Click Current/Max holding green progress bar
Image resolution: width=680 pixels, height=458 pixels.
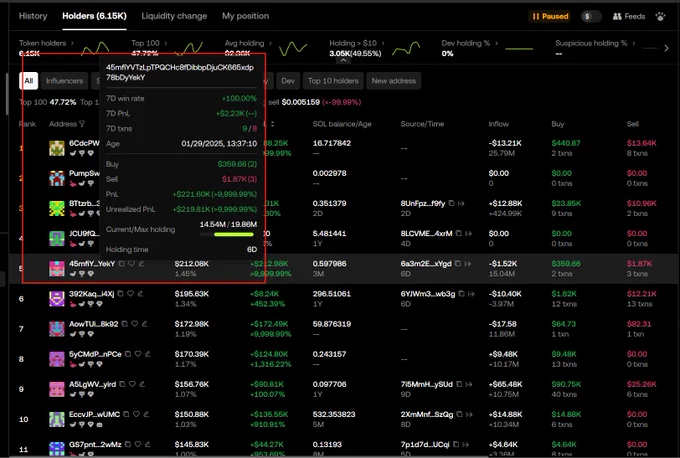(234, 235)
